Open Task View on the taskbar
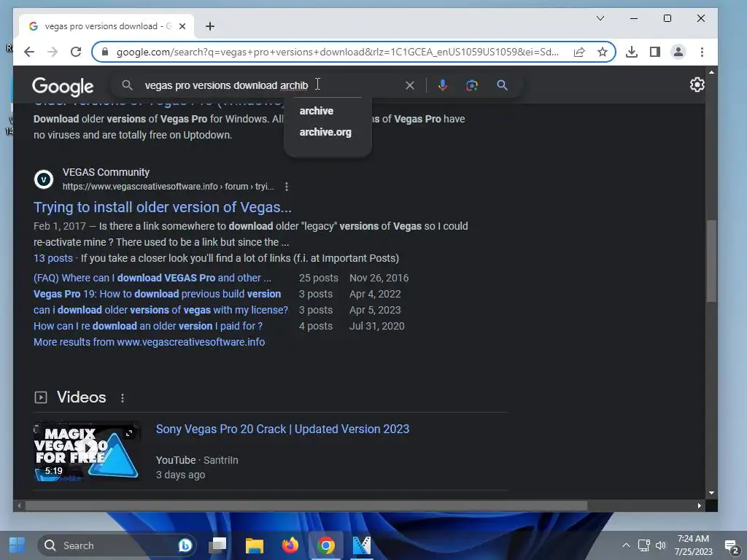The image size is (747, 560). tap(218, 545)
